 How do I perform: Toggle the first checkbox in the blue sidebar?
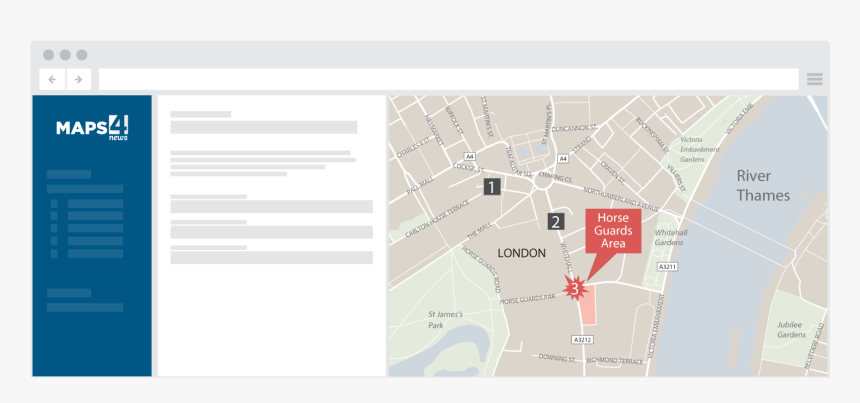click(54, 203)
